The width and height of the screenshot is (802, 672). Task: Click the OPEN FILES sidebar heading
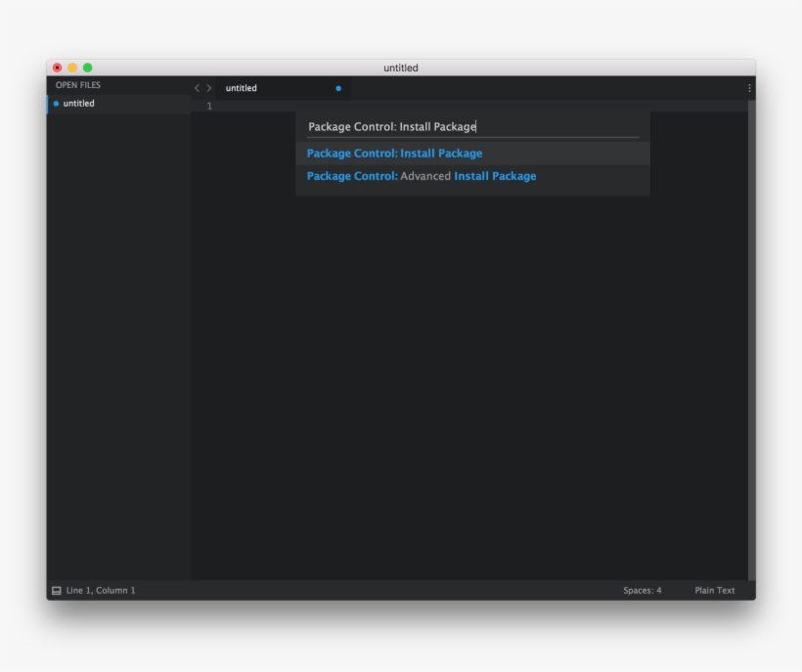[x=77, y=85]
